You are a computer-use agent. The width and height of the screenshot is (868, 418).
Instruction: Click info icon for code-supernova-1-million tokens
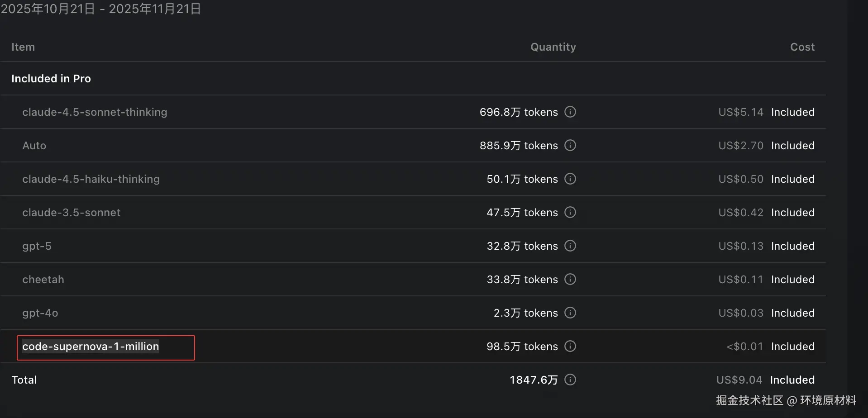[x=570, y=346]
